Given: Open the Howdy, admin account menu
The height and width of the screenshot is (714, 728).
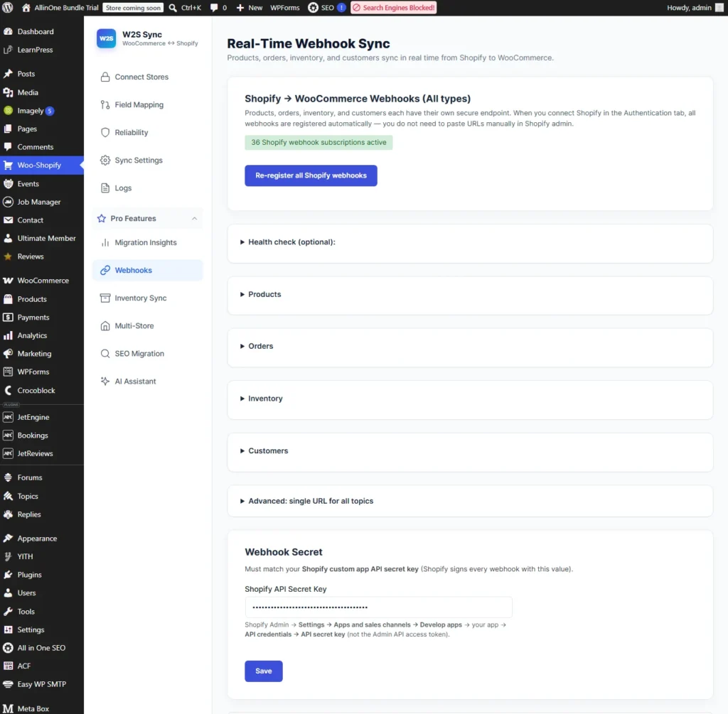Looking at the screenshot, I should point(695,7).
